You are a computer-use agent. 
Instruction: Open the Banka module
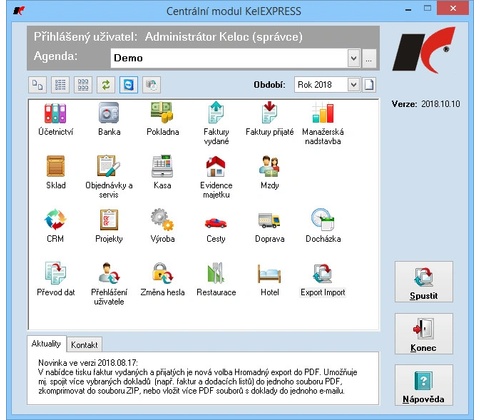(109, 119)
